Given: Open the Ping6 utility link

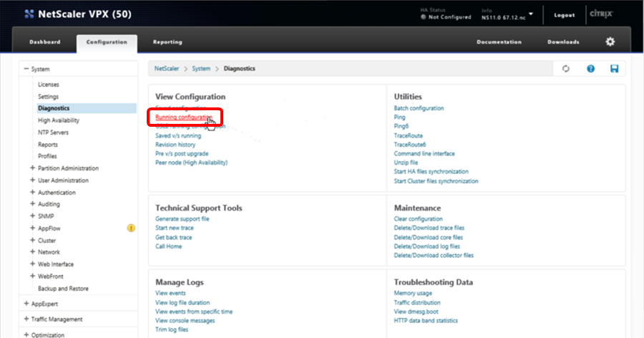Looking at the screenshot, I should coord(401,126).
